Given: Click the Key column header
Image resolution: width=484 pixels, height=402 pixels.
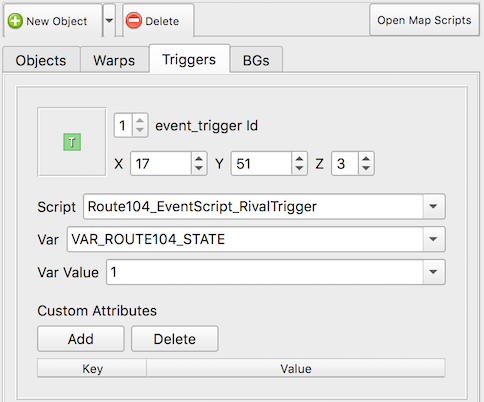Looking at the screenshot, I should click(x=92, y=368).
